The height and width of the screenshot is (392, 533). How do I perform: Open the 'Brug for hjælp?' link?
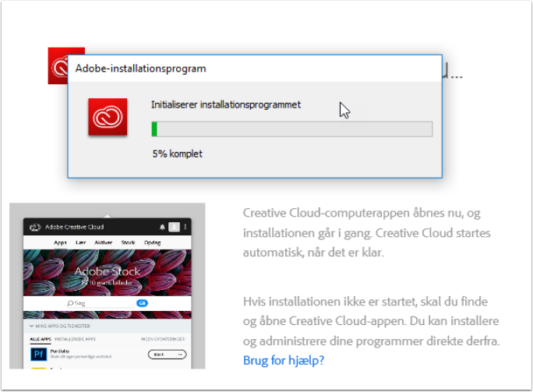point(284,360)
